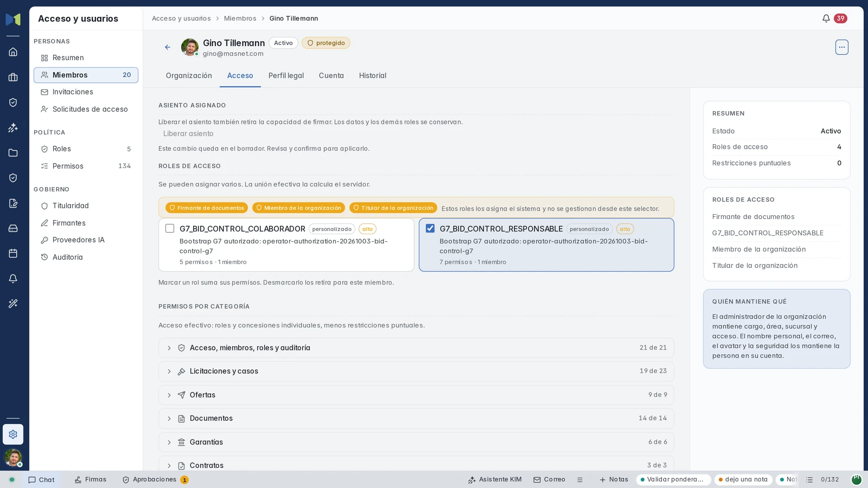The height and width of the screenshot is (488, 868).
Task: Open the edit-note icon in the left rail
Action: 13,203
